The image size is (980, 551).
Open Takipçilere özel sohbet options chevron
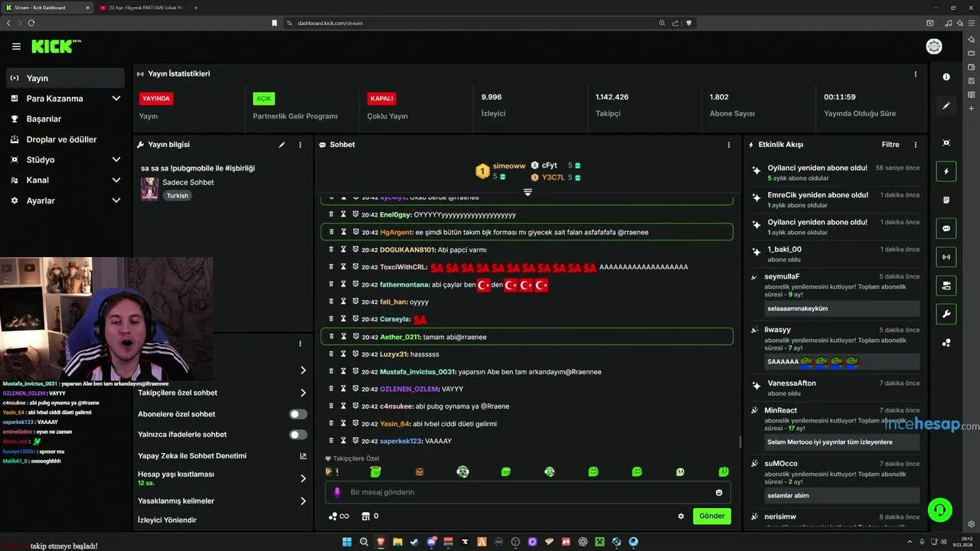(303, 393)
